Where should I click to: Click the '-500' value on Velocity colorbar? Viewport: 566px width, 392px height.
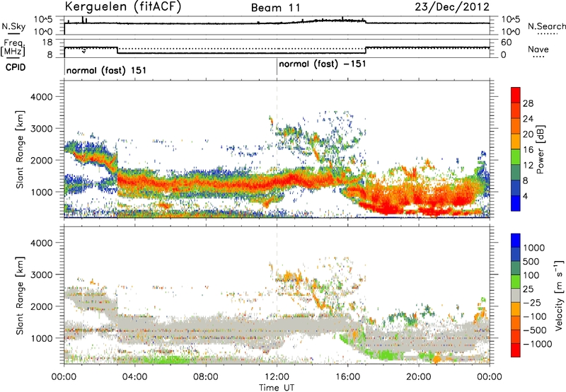(534, 330)
